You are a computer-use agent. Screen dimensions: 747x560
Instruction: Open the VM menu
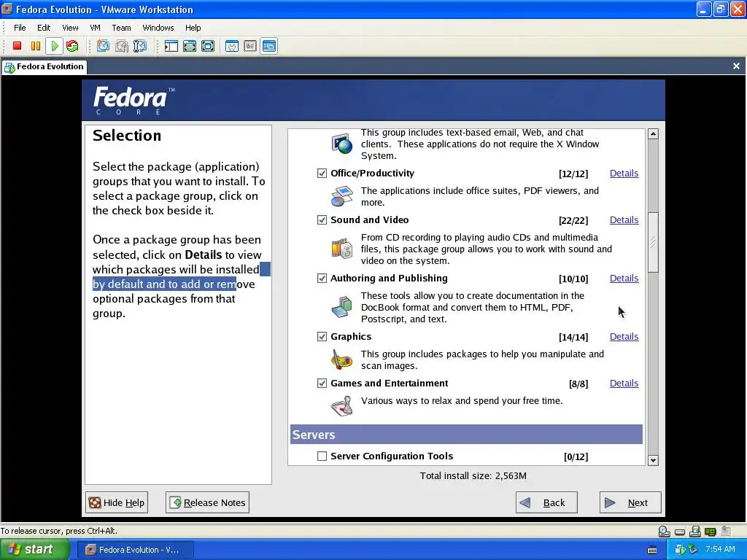click(x=96, y=28)
